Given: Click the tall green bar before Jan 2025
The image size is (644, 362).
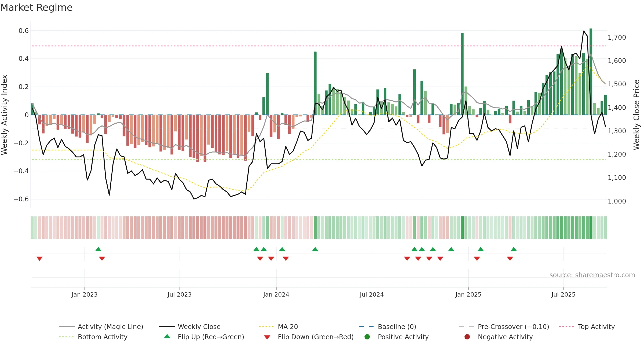Looking at the screenshot, I should (462, 74).
